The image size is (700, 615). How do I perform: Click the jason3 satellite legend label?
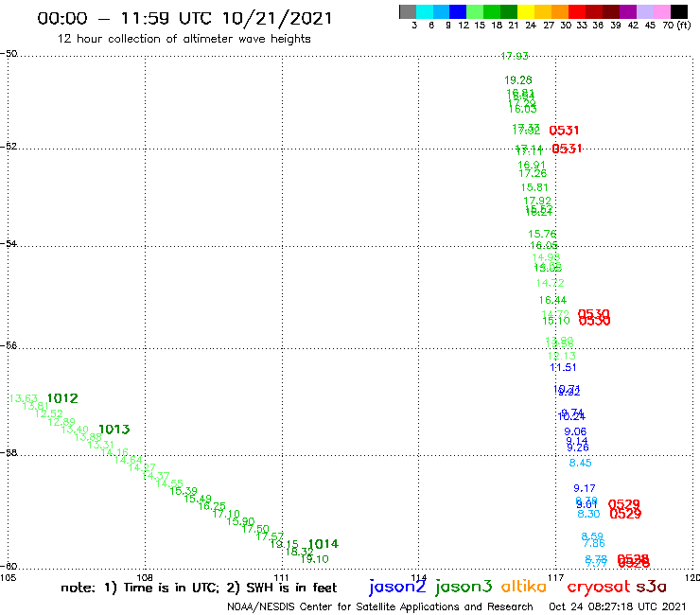pos(464,587)
